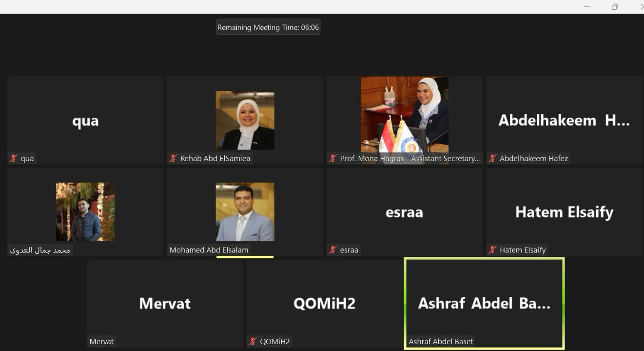This screenshot has width=644, height=351.
Task: Select Prof. Mona Hagras's video tile
Action: click(x=405, y=120)
